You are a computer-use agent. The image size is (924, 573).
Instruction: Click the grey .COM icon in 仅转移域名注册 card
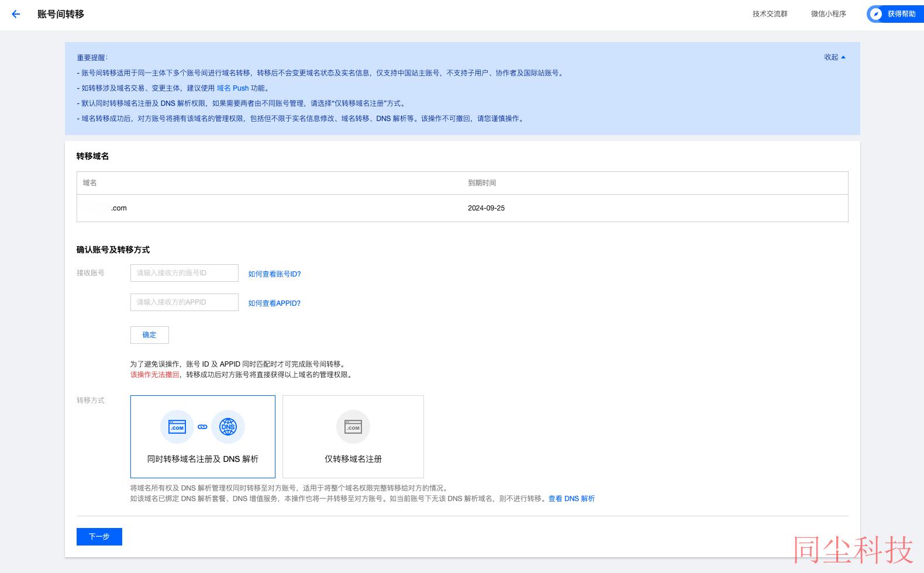pyautogui.click(x=353, y=427)
